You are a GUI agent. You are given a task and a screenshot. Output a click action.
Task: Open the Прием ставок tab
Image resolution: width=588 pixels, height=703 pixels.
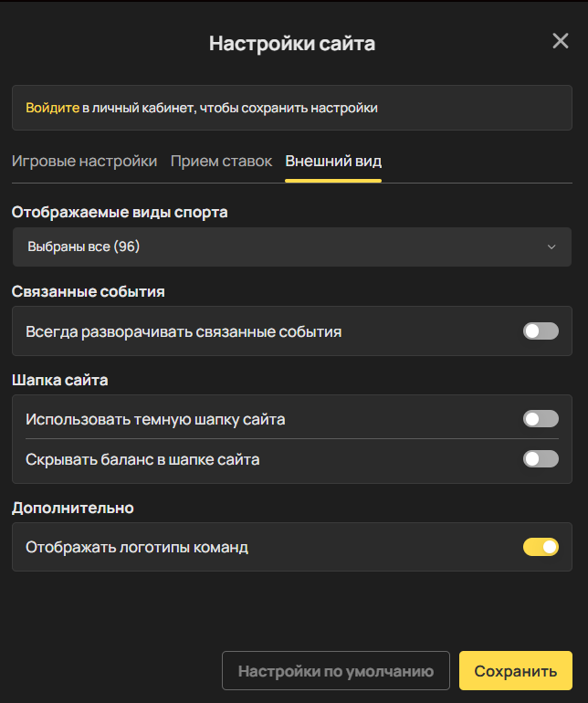221,161
